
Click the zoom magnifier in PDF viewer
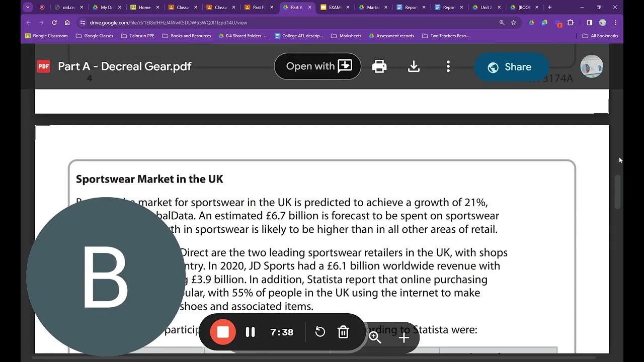click(x=375, y=337)
